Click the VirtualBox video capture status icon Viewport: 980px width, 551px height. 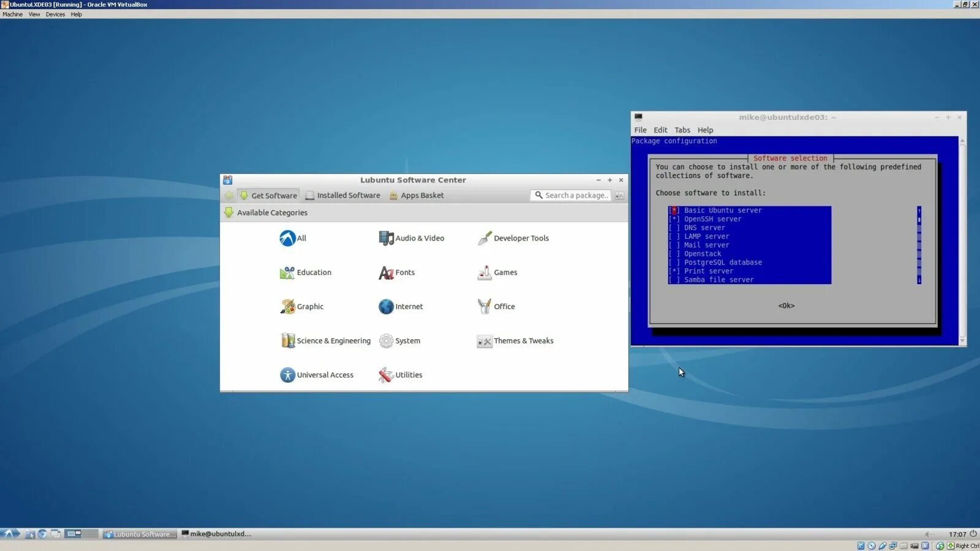[x=914, y=545]
